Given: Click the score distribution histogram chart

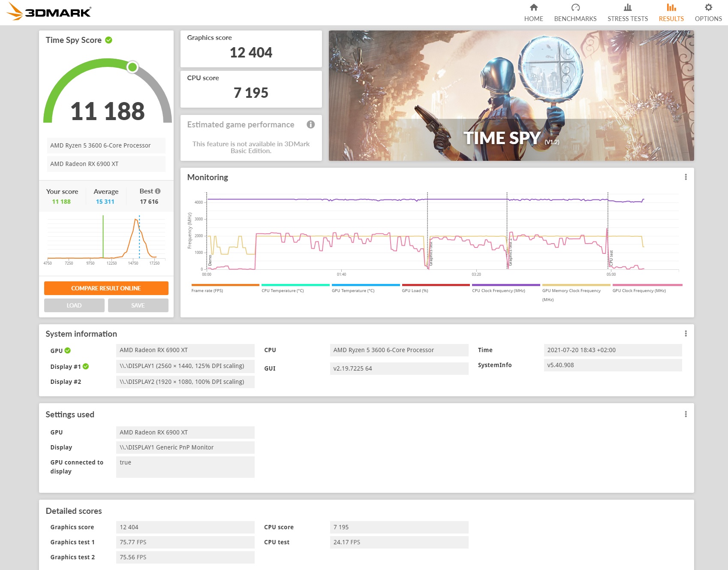Looking at the screenshot, I should click(x=106, y=239).
